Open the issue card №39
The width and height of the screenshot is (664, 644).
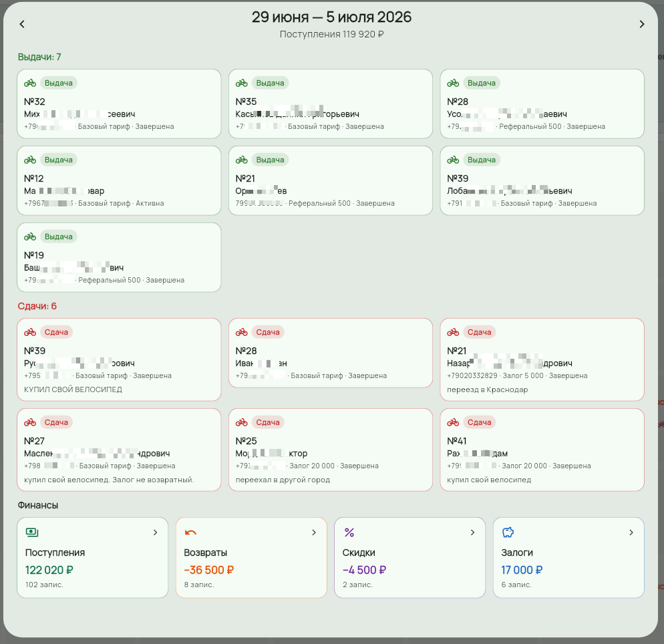pos(542,181)
